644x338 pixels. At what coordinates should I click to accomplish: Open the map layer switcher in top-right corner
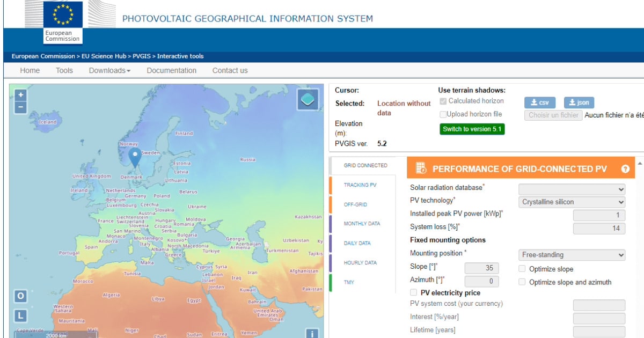307,100
